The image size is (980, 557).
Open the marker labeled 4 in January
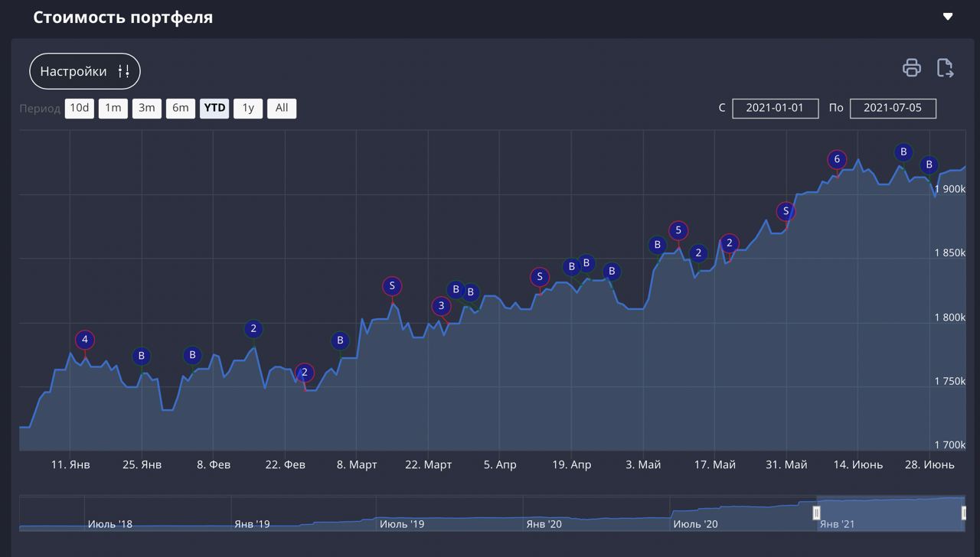tap(85, 340)
